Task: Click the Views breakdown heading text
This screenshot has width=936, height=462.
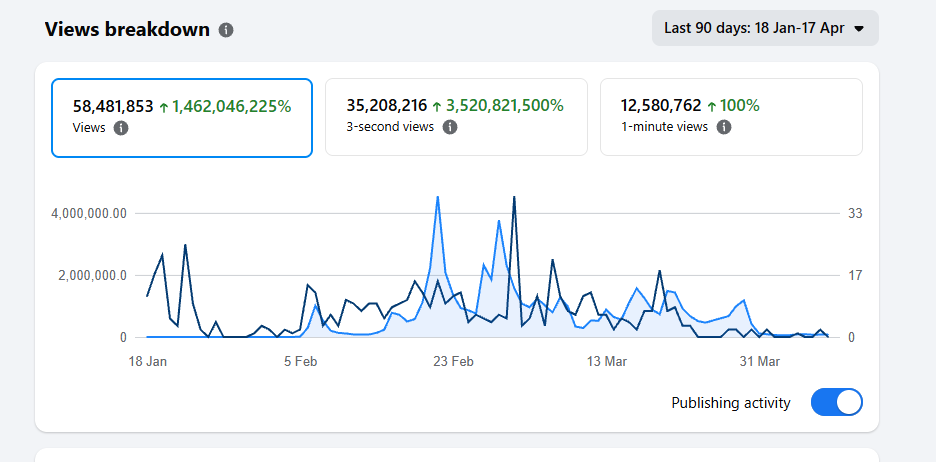Action: tap(127, 29)
